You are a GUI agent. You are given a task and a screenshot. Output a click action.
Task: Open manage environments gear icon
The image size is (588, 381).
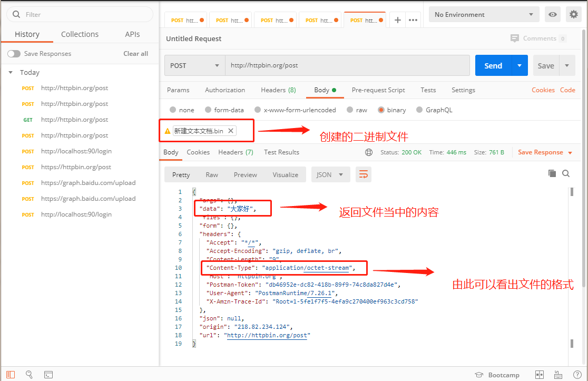573,14
